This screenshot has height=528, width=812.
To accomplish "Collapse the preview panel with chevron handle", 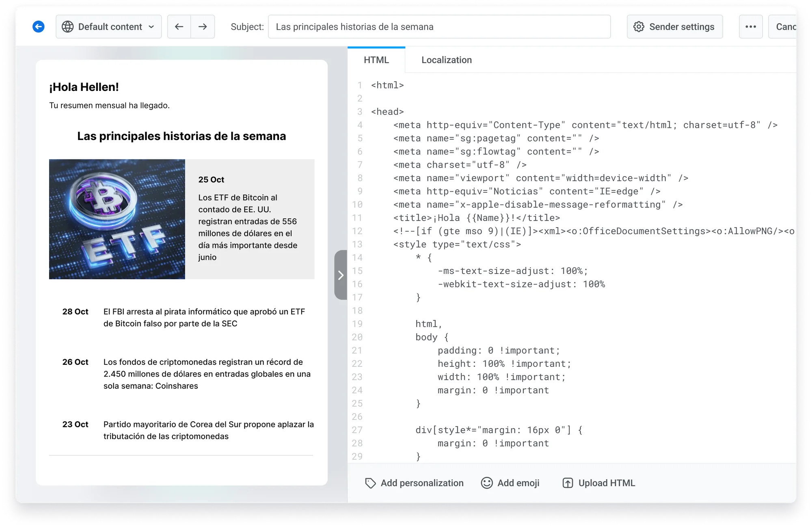I will (x=341, y=275).
